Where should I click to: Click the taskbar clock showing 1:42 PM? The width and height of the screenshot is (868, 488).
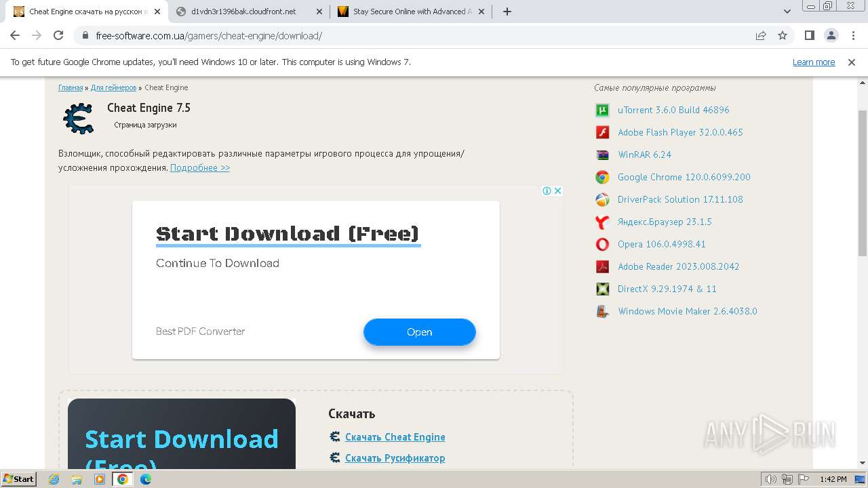tap(833, 479)
